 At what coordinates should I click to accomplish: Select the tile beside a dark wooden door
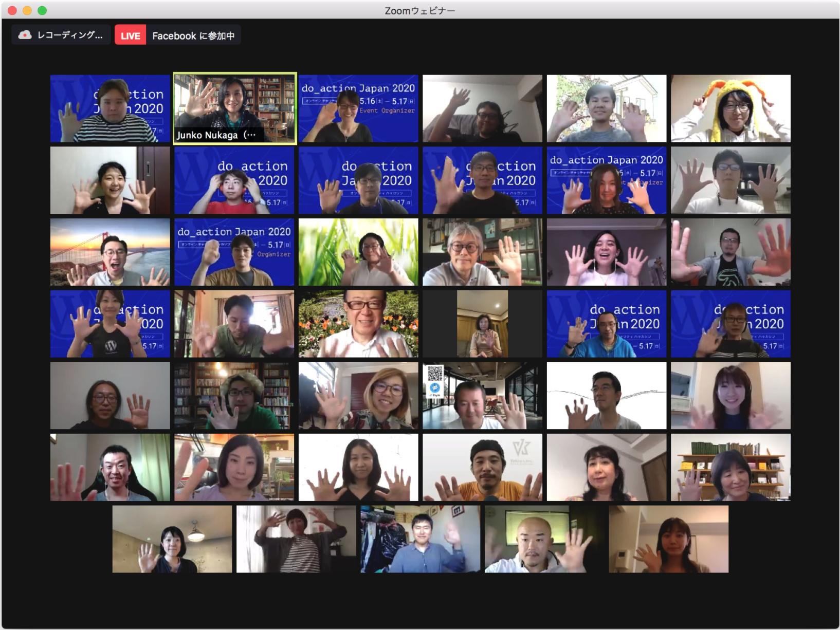[110, 180]
